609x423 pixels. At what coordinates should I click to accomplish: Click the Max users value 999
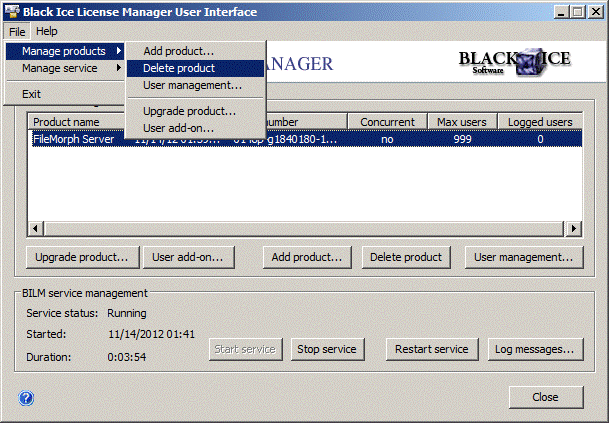(462, 139)
